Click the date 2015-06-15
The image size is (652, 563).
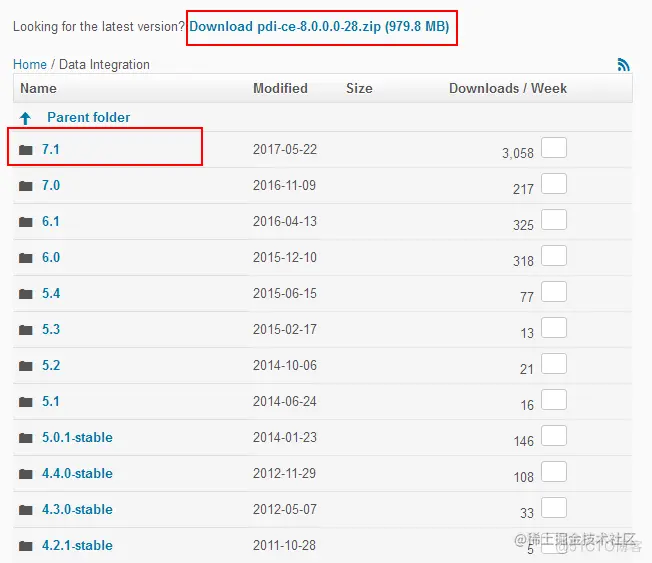coord(285,294)
